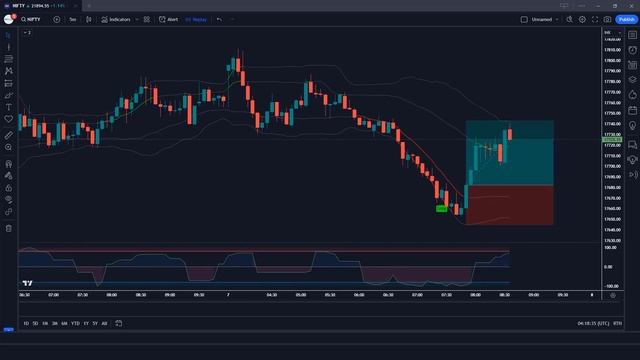
Task: Toggle the RTH session button
Action: [x=617, y=323]
